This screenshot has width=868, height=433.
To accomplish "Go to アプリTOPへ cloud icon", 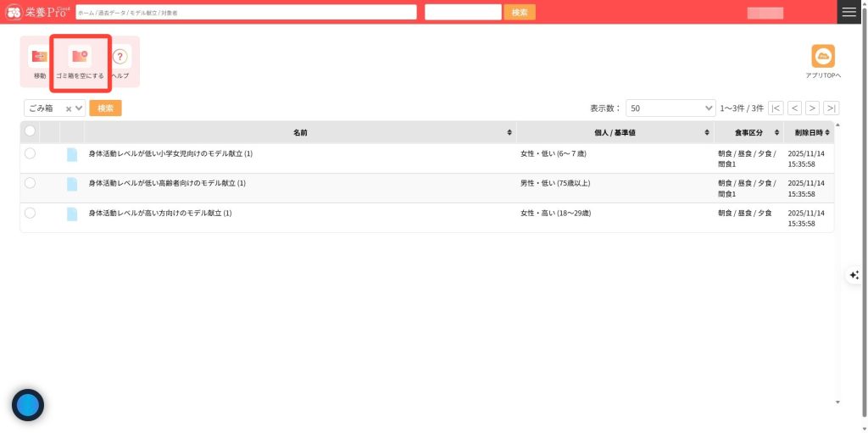I will pyautogui.click(x=822, y=56).
